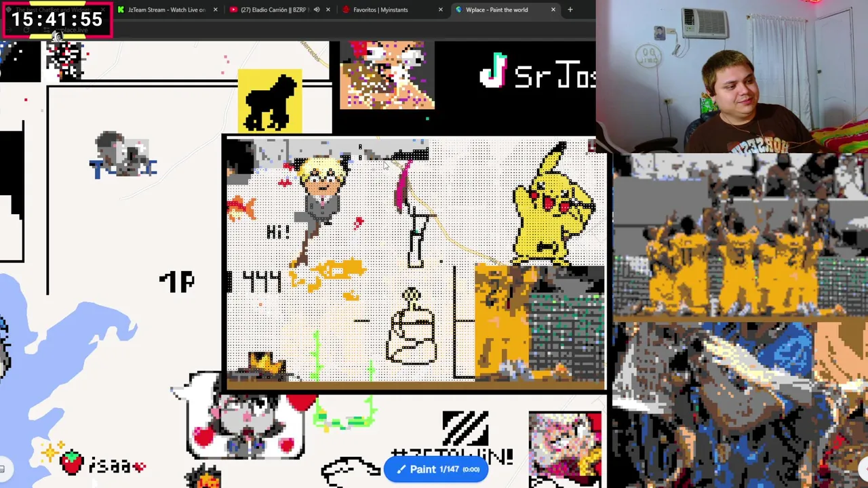Click the '#ZETAWIN!' pixel text
The width and height of the screenshot is (868, 488).
(452, 456)
